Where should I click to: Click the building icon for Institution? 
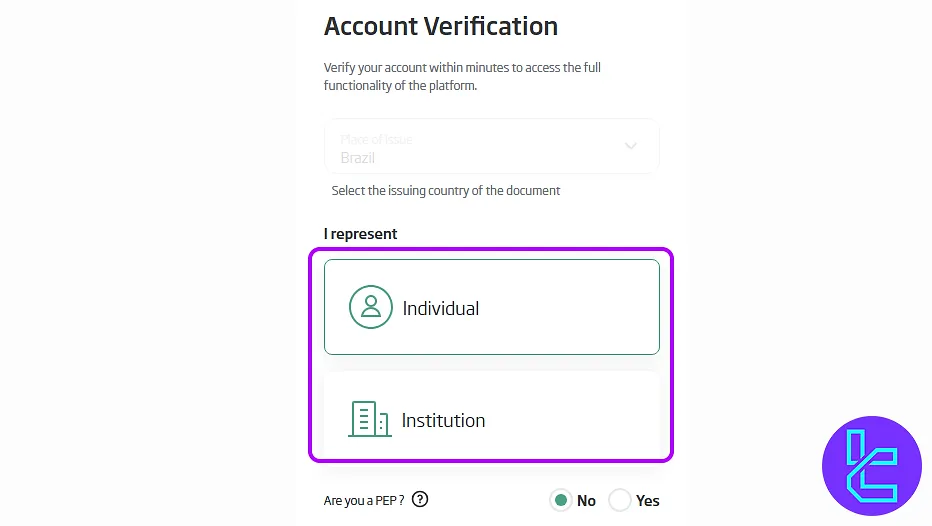(369, 420)
